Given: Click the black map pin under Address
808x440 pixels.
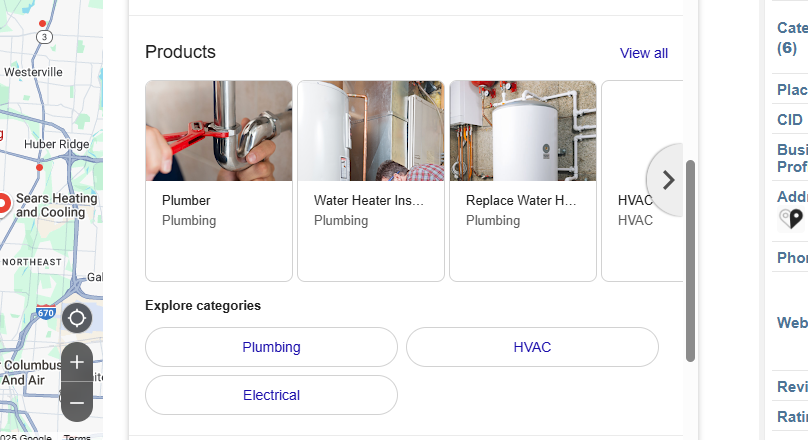Looking at the screenshot, I should point(791,219).
